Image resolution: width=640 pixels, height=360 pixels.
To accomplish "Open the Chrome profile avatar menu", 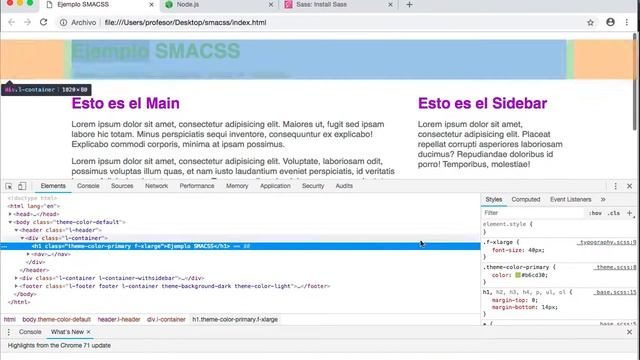I will click(x=610, y=22).
